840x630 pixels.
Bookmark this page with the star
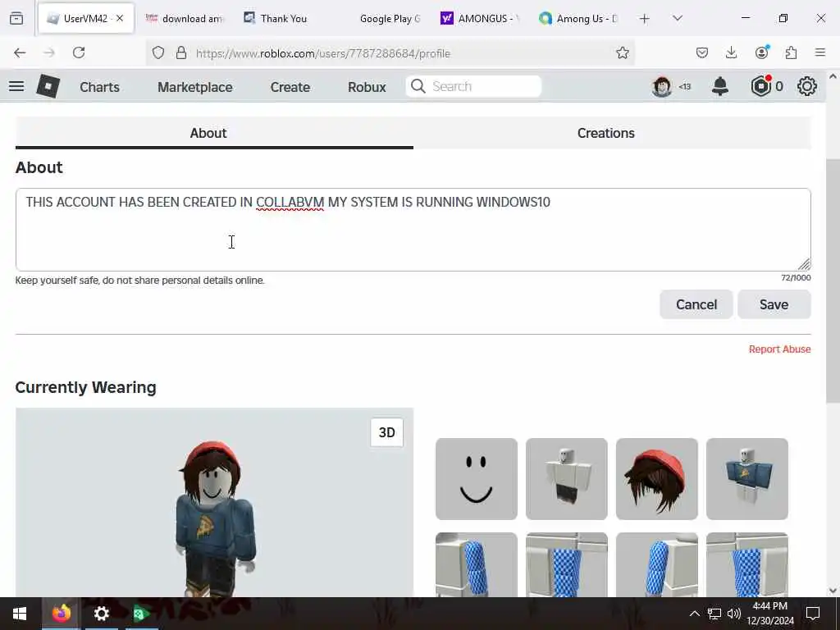(x=622, y=52)
